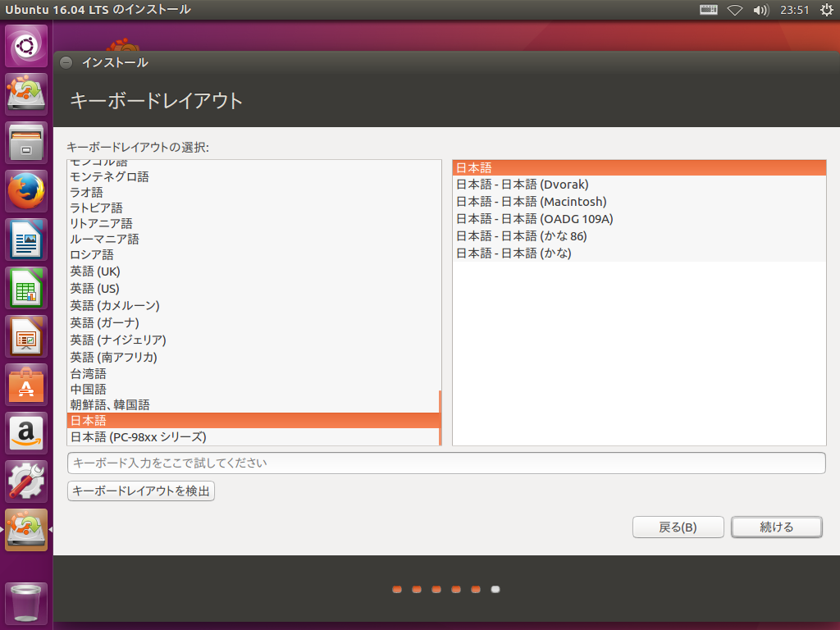Image resolution: width=840 pixels, height=630 pixels.
Task: Click the keyboard test input field
Action: point(446,463)
